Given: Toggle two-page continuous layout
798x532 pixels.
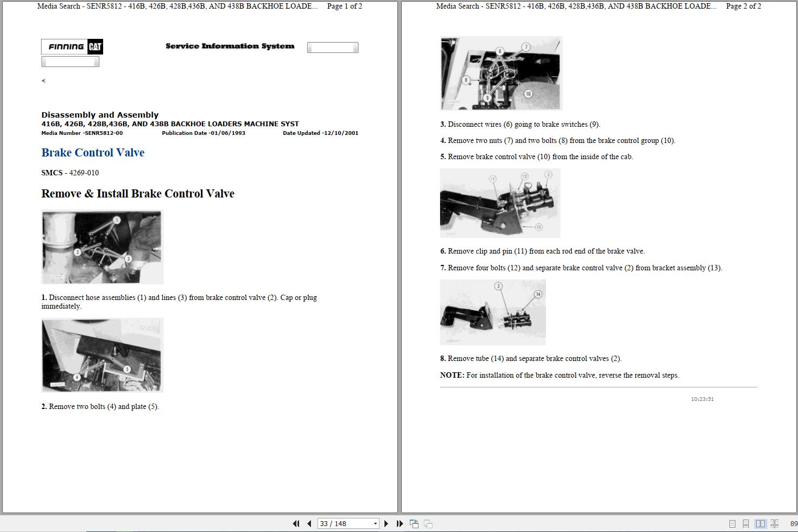Looking at the screenshot, I should pyautogui.click(x=774, y=523).
